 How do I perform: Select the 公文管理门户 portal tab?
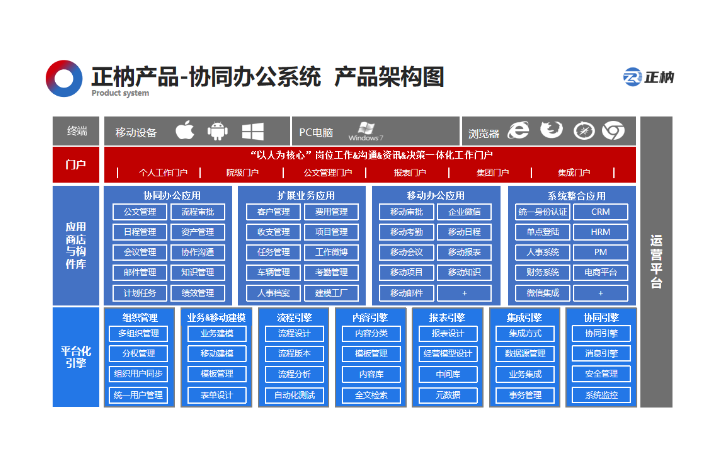tap(327, 173)
